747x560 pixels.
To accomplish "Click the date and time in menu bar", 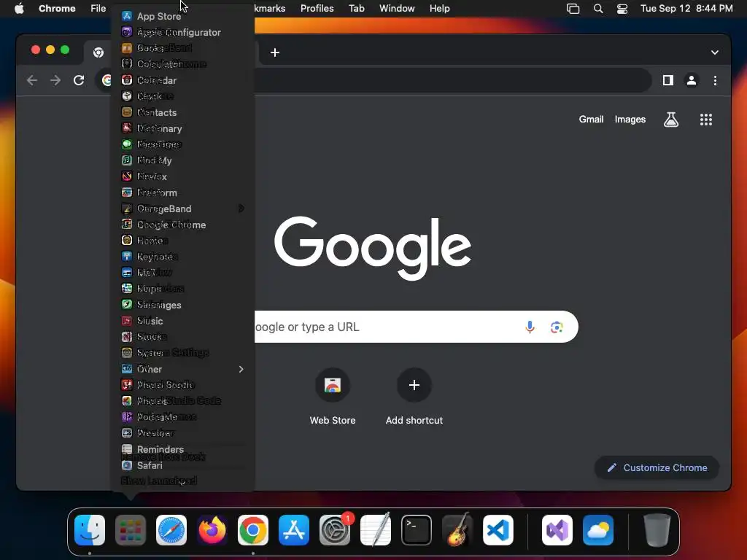I will tap(686, 9).
